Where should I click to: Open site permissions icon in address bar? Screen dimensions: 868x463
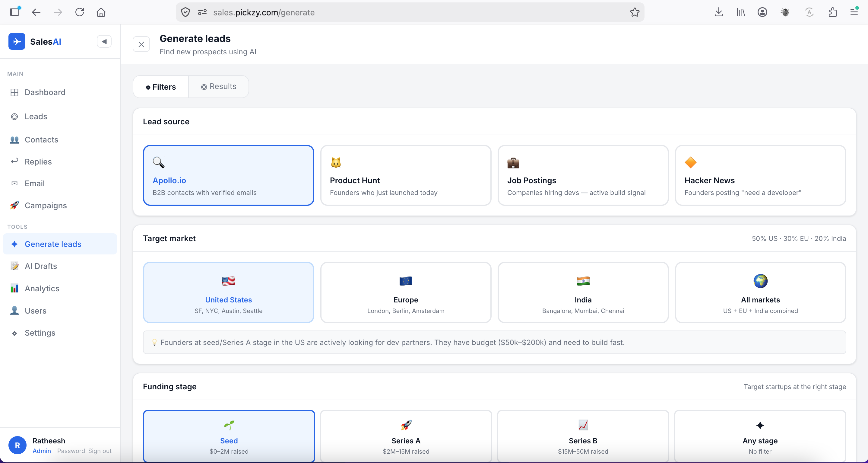[202, 12]
